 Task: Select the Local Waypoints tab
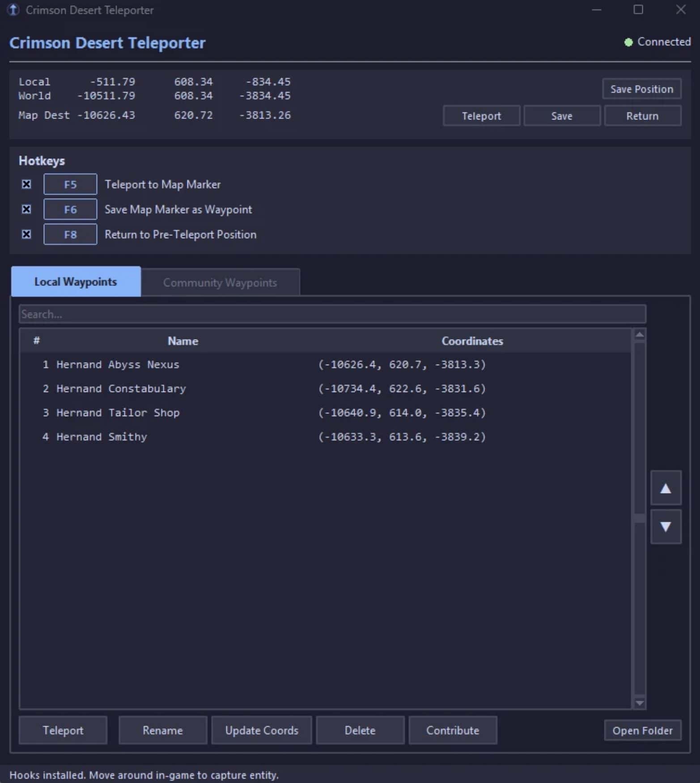[x=76, y=282]
